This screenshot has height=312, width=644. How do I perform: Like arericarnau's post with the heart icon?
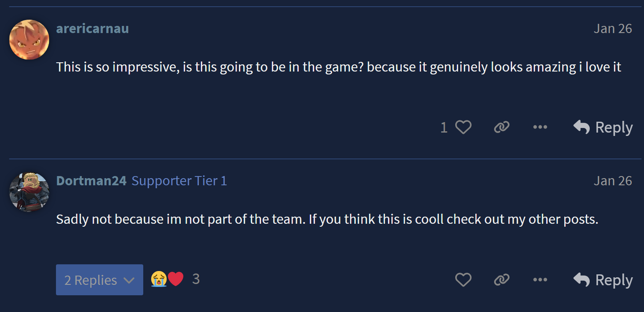point(463,127)
